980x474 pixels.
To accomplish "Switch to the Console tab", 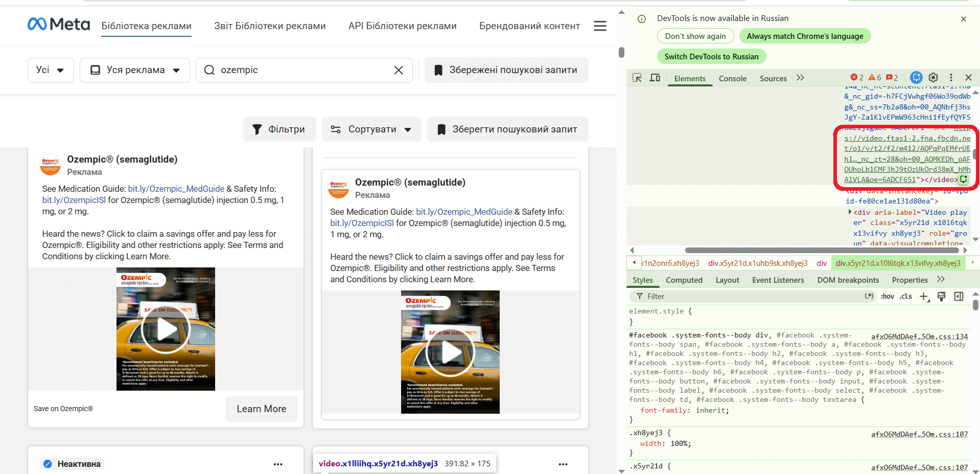I will click(x=733, y=78).
